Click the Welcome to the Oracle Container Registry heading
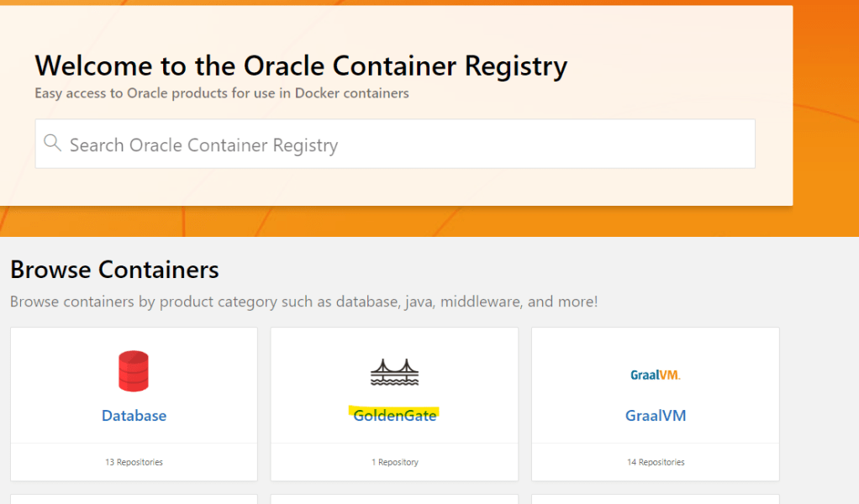The image size is (859, 504). pos(301,66)
